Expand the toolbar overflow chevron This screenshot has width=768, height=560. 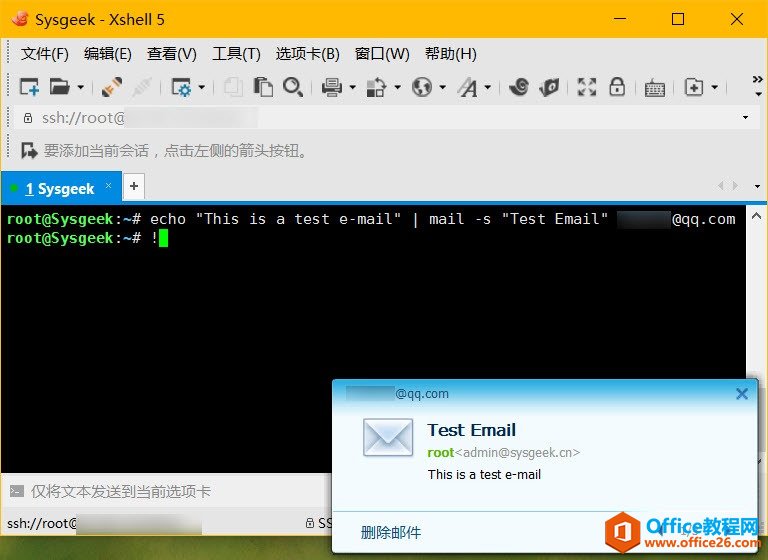pyautogui.click(x=758, y=85)
